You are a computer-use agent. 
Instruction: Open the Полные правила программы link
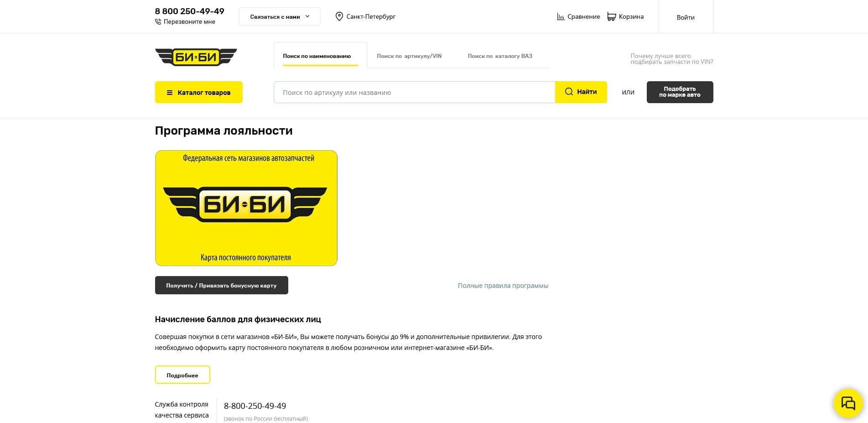pos(503,286)
